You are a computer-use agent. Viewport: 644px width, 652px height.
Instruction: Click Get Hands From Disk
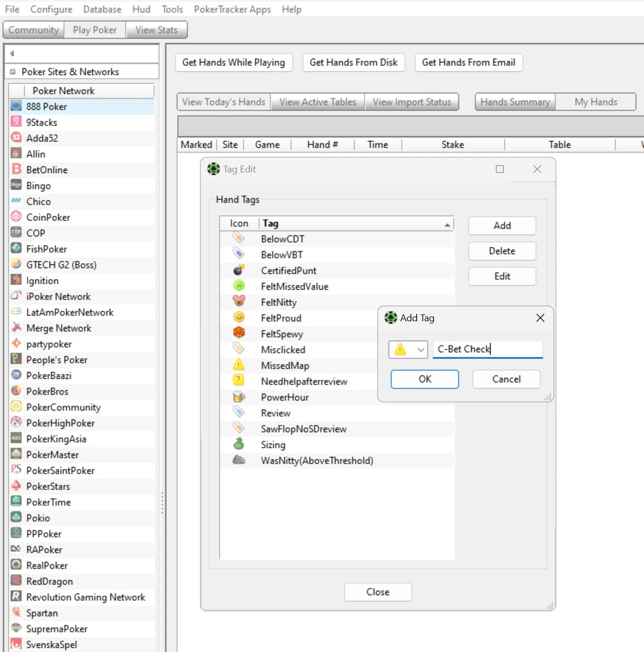[354, 62]
